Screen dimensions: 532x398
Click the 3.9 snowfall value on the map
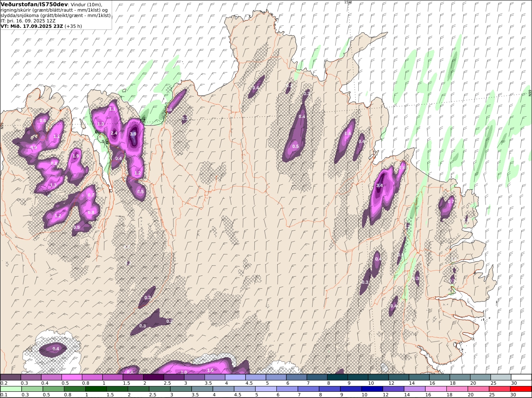click(x=133, y=134)
